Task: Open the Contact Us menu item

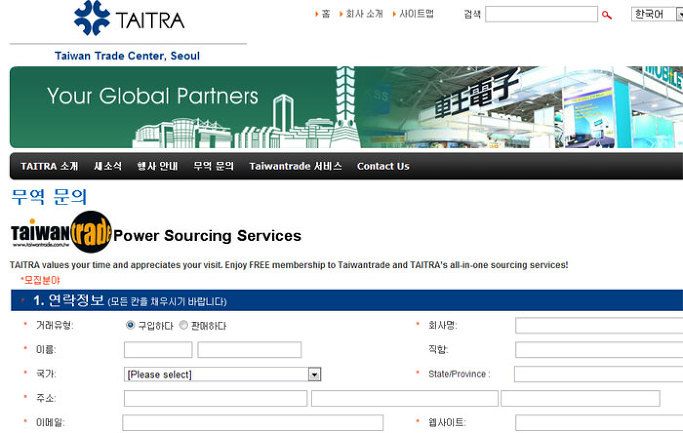Action: coord(383,166)
